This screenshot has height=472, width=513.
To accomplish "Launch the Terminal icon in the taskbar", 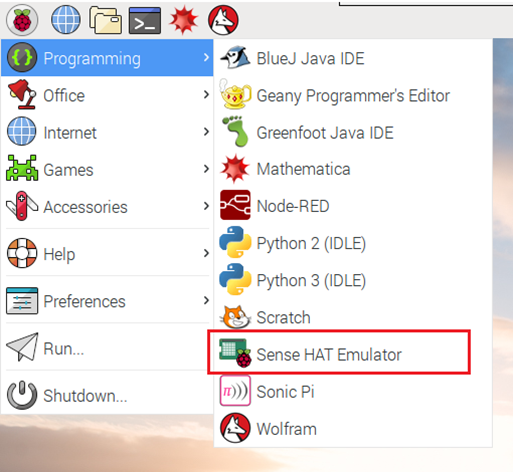I will pyautogui.click(x=145, y=21).
